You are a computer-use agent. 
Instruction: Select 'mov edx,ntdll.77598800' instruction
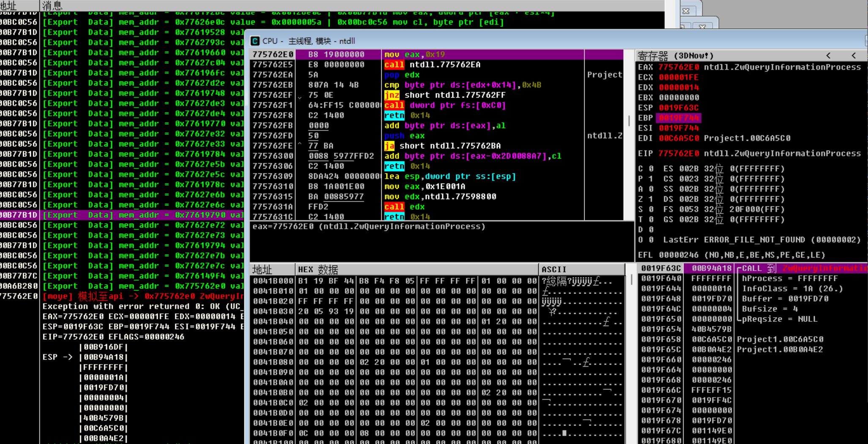437,197
